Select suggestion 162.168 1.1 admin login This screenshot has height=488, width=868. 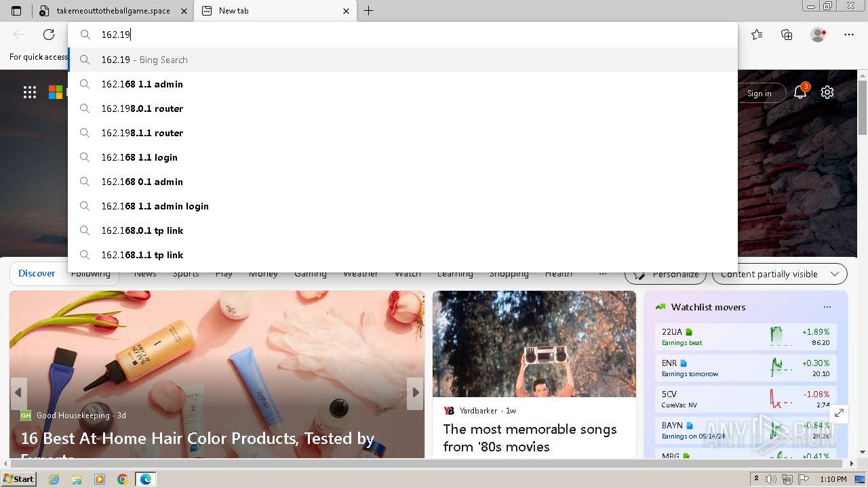tap(403, 206)
